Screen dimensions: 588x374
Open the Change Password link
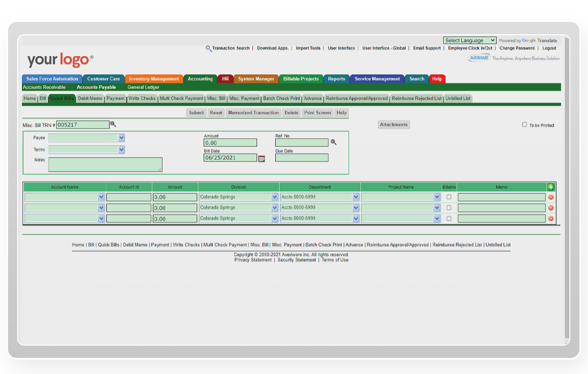point(517,48)
